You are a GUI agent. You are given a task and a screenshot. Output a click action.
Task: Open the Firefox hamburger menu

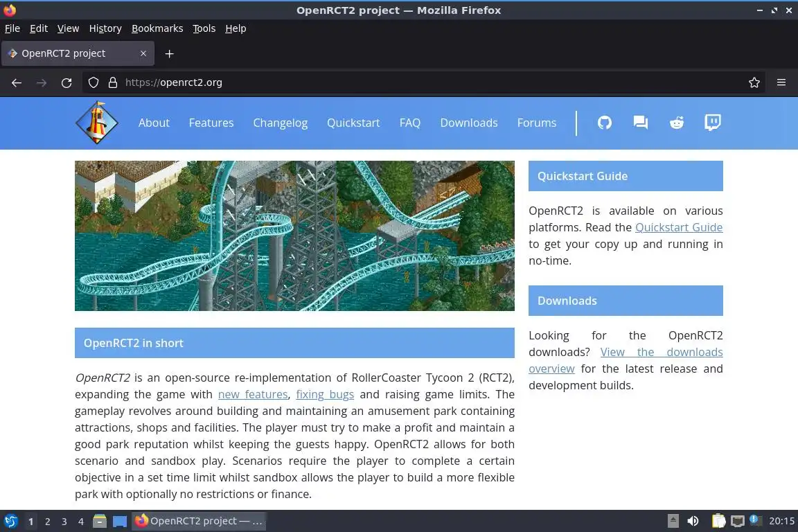pos(781,82)
